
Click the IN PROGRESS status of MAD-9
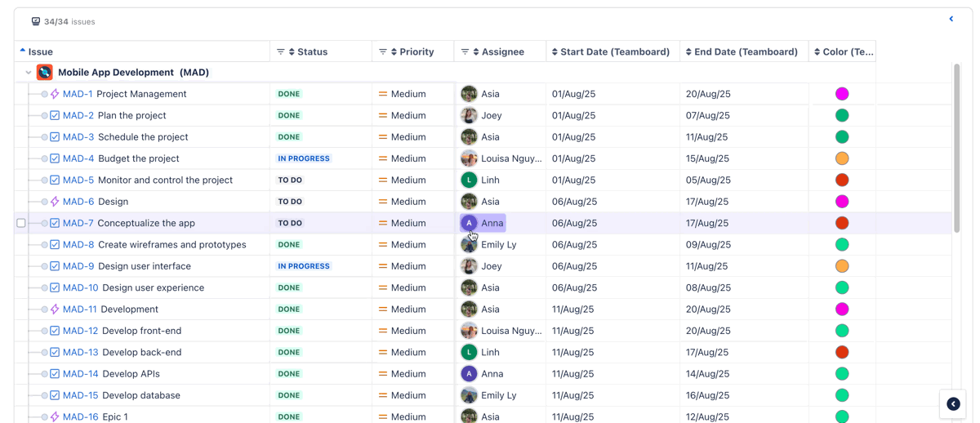(304, 266)
